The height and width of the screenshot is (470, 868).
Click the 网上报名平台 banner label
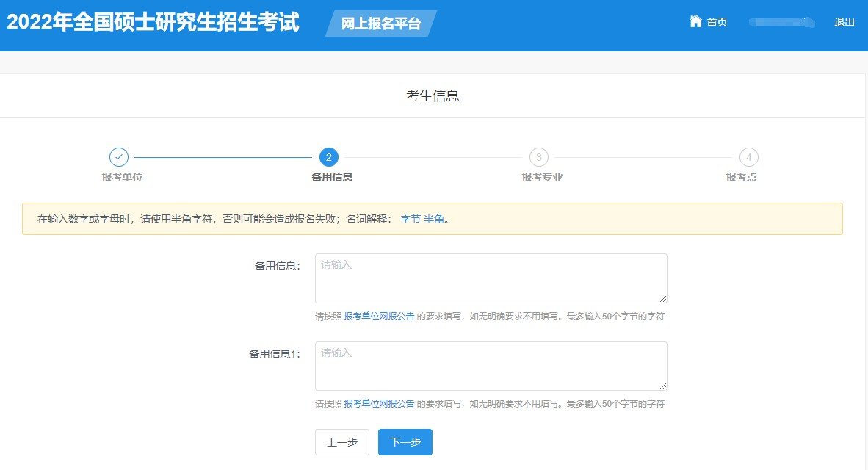click(380, 23)
